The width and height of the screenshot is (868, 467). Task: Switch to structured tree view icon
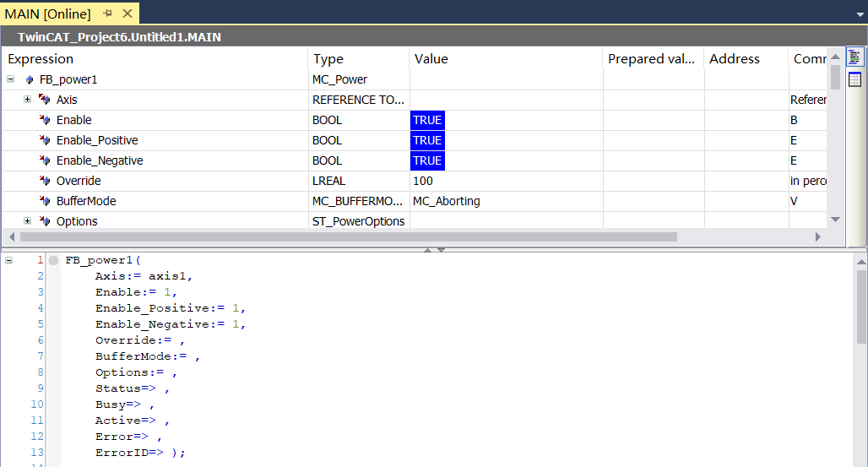(x=854, y=57)
